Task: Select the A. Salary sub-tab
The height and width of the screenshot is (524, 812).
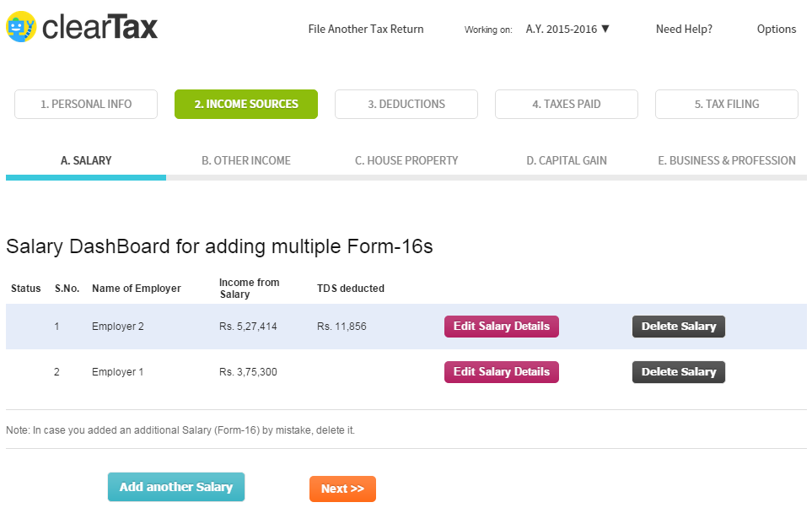Action: [x=86, y=160]
